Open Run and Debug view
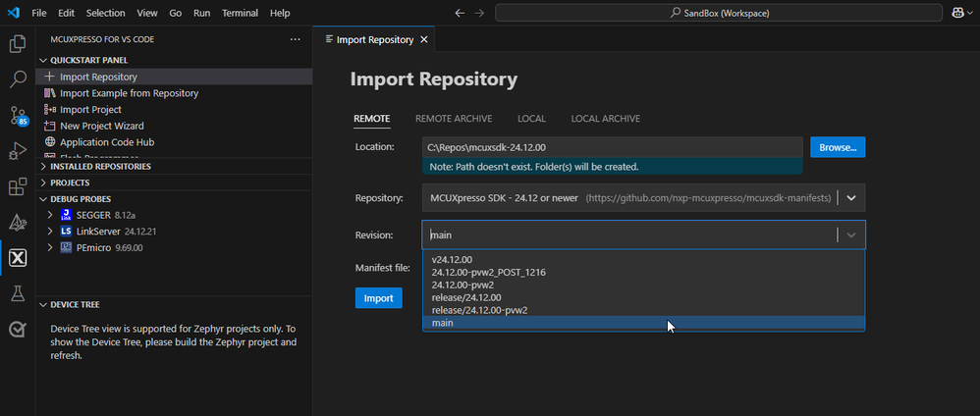Viewport: 980px width, 416px height. point(17,151)
